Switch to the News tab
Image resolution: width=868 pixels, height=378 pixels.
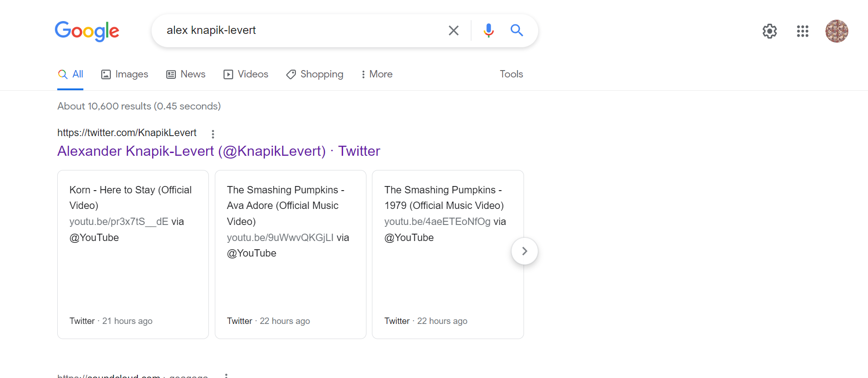pyautogui.click(x=186, y=74)
